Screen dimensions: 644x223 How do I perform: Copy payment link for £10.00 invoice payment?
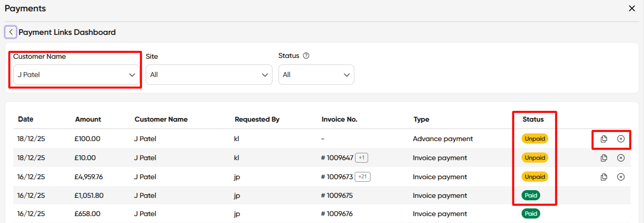[604, 158]
